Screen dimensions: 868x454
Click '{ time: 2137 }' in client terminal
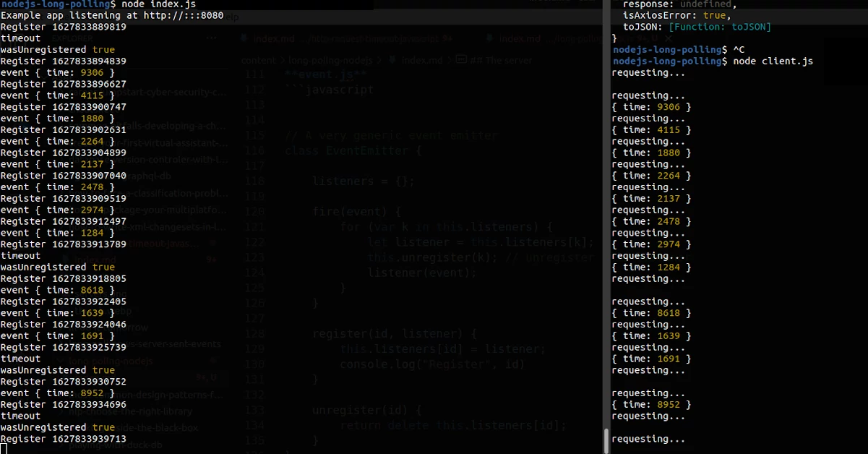coord(652,199)
